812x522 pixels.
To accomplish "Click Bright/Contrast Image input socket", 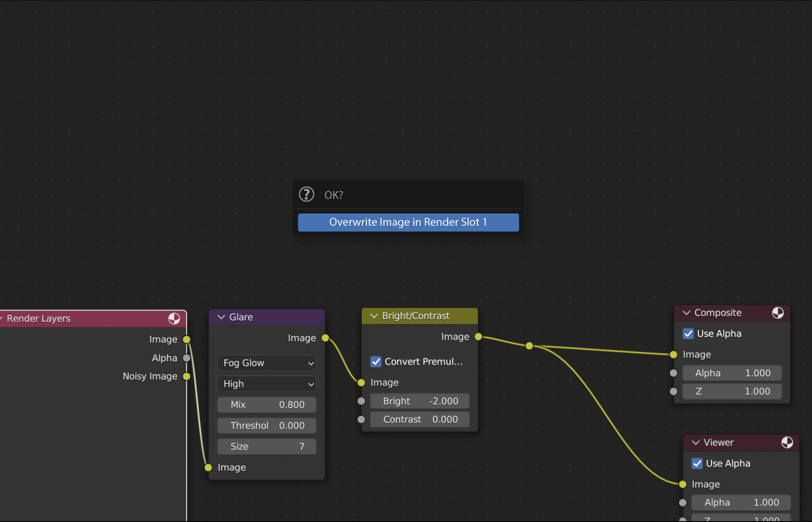I will [x=361, y=382].
